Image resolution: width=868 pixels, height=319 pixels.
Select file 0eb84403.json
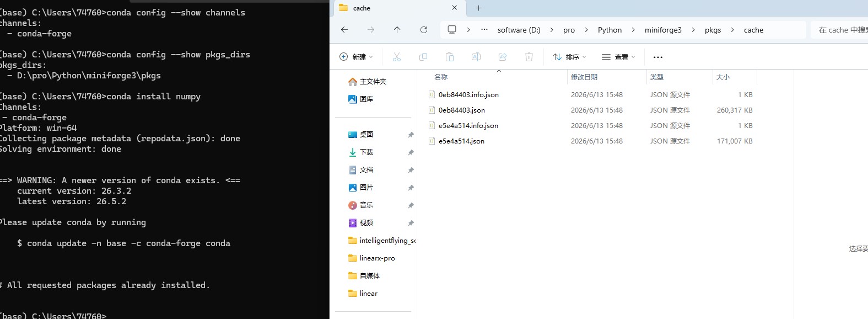[462, 110]
